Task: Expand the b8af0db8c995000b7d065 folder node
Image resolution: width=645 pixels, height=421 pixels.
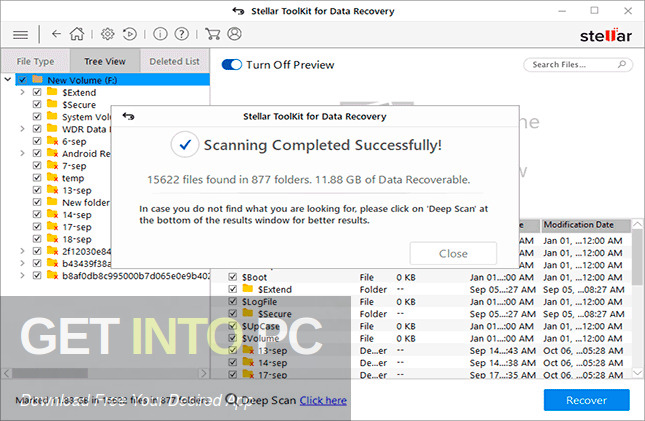Action: coord(22,275)
